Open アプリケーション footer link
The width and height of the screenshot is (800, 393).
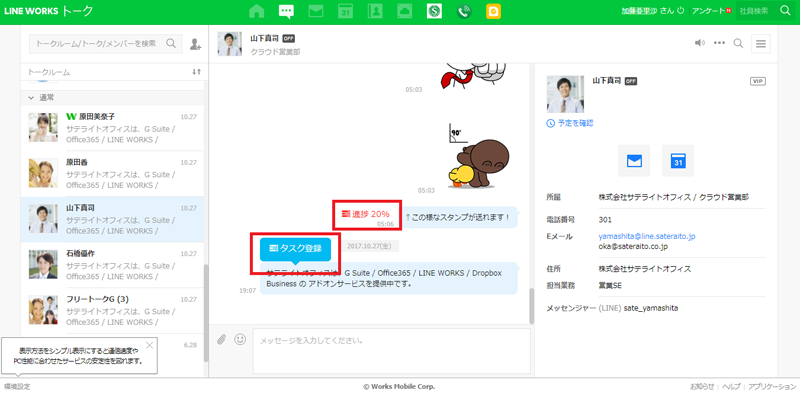(x=772, y=387)
